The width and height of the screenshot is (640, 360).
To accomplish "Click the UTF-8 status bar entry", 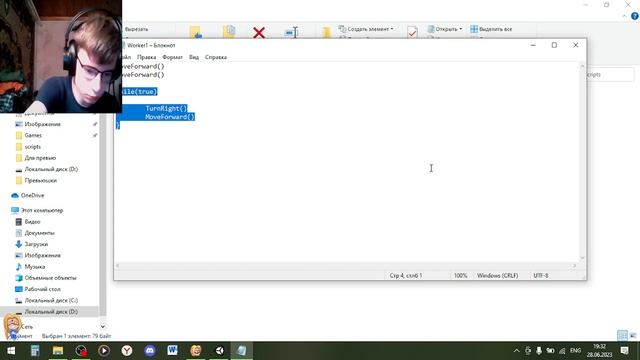I will pos(541,276).
